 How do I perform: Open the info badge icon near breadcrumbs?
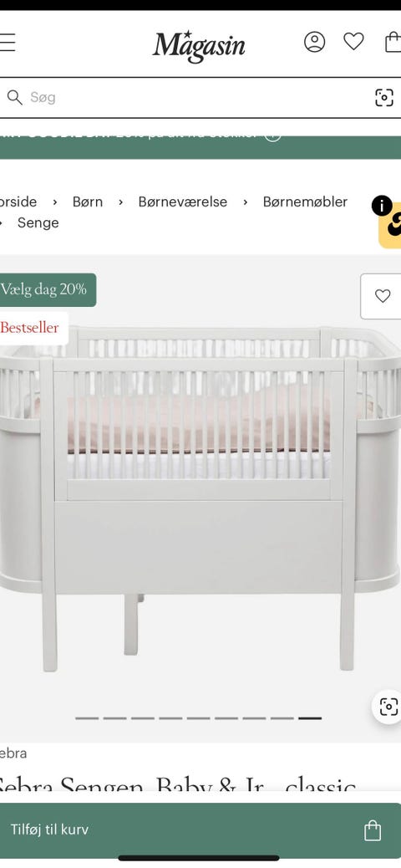point(382,206)
